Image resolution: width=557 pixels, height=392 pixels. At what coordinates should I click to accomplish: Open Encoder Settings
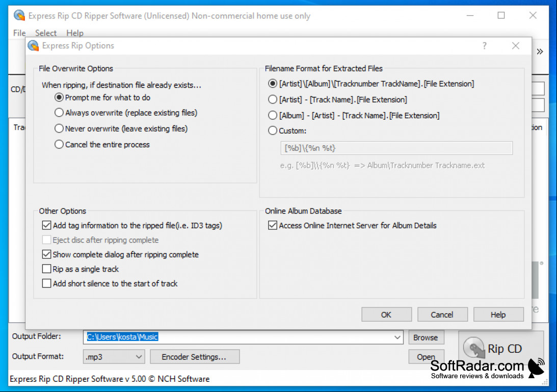click(195, 357)
